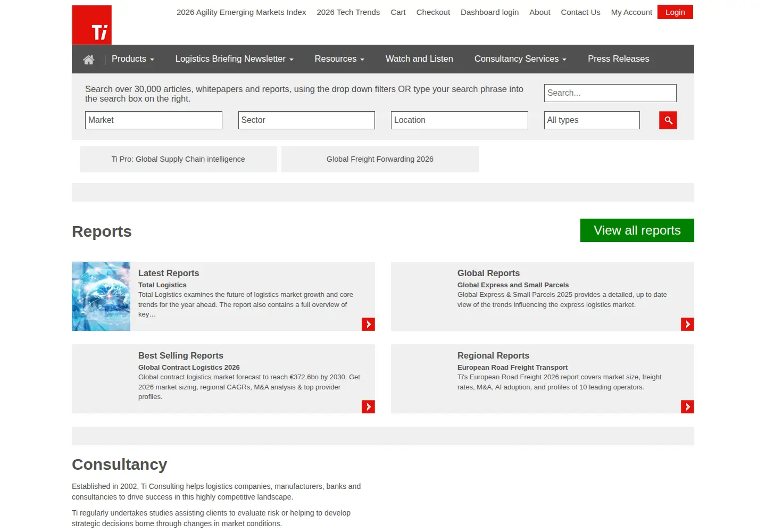This screenshot has width=766, height=532.
Task: Open the About page
Action: 540,12
